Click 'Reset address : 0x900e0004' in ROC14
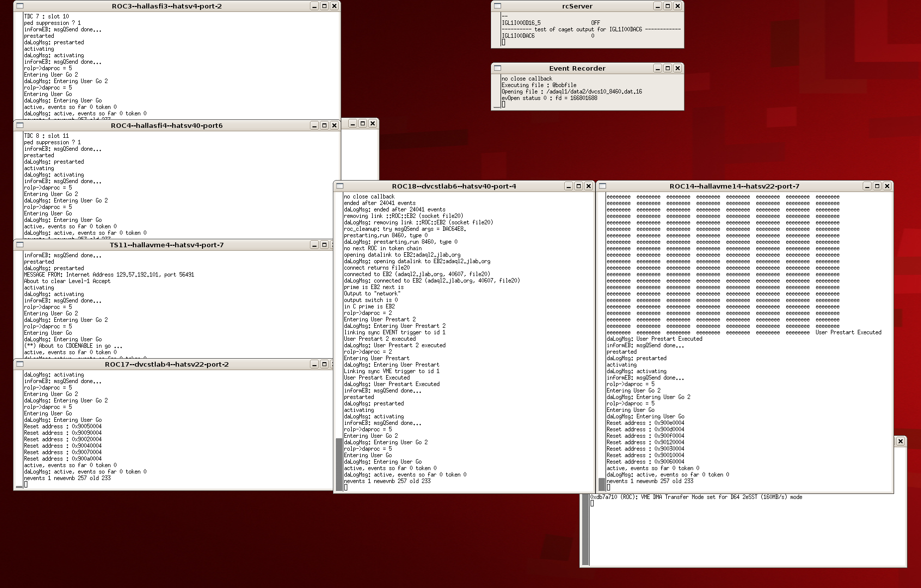 pos(645,423)
